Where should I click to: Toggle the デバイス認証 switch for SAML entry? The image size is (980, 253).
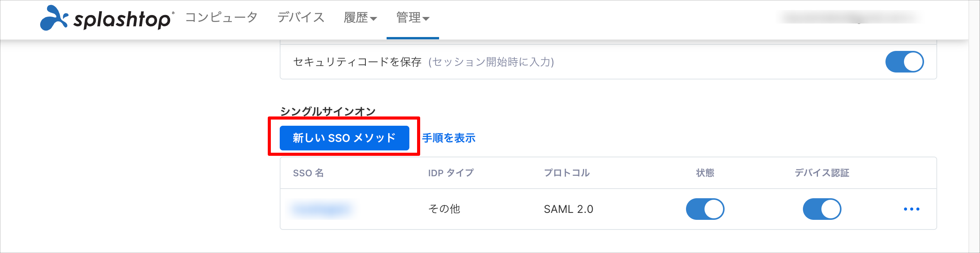[822, 209]
